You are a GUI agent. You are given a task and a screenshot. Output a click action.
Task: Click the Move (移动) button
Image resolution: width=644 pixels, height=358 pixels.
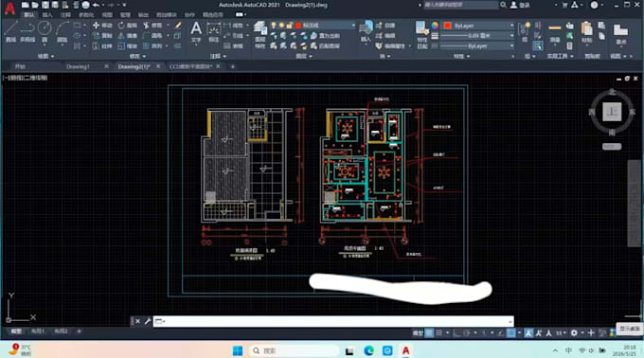(x=102, y=26)
